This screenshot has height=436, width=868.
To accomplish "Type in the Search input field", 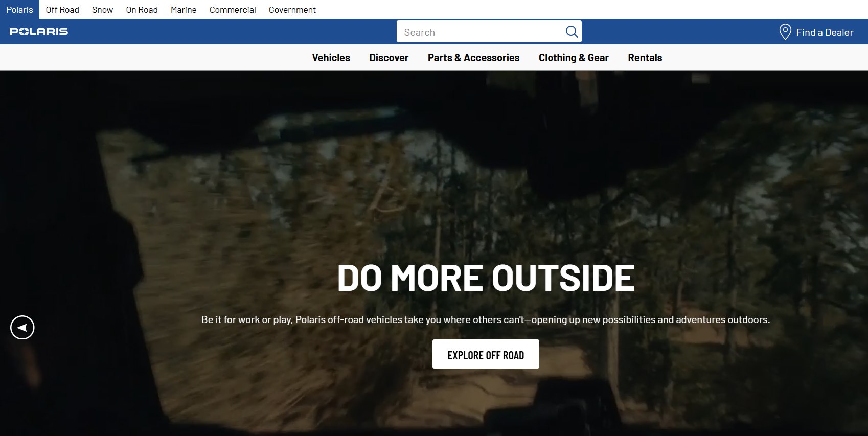I will click(x=481, y=32).
